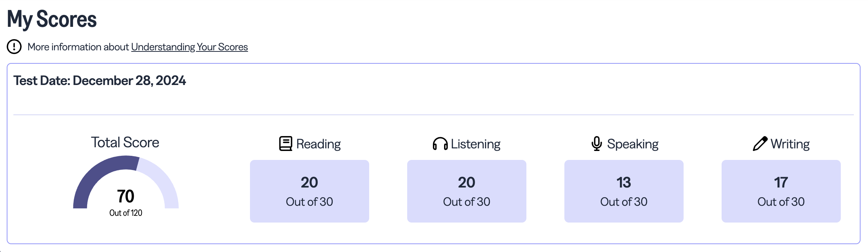Click the Out of 120 caption
This screenshot has width=868, height=252.
click(126, 213)
